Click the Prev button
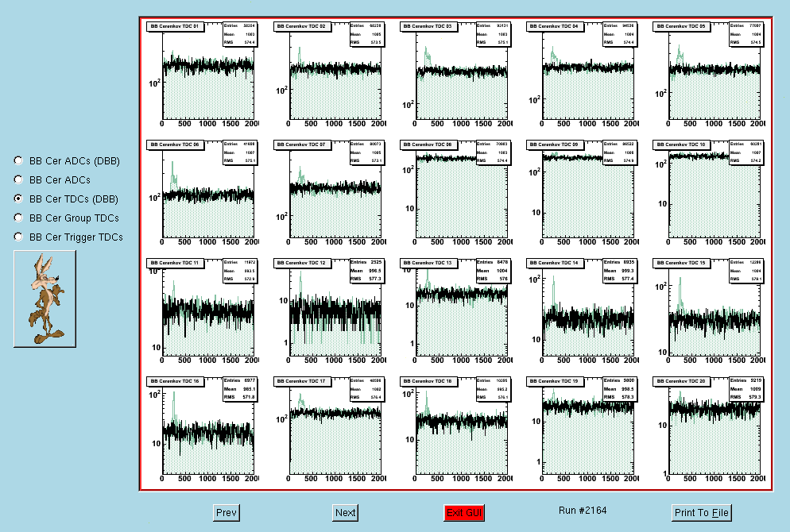 click(227, 513)
